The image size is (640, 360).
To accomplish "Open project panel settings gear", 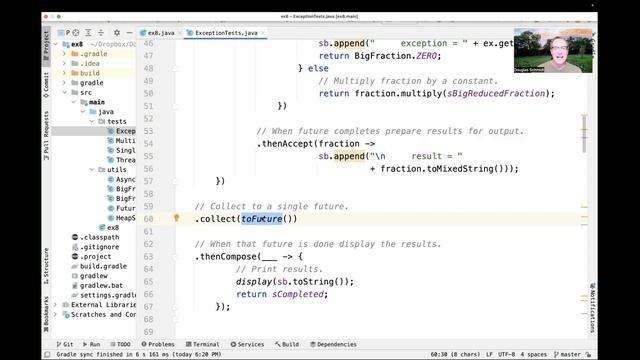I will point(117,33).
